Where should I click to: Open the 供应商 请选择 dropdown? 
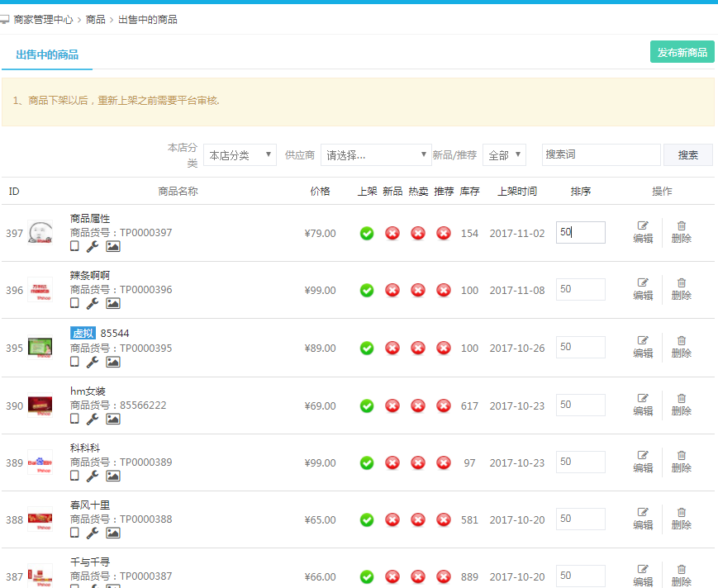click(376, 155)
